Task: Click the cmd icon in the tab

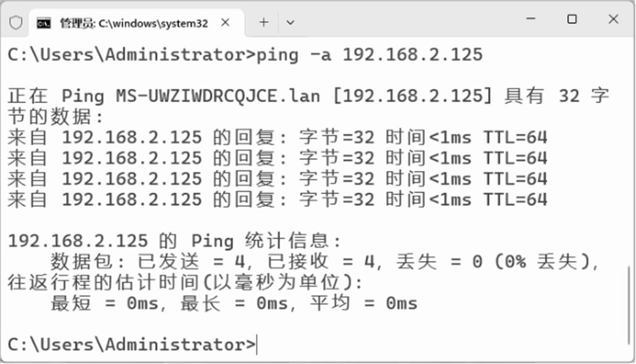Action: (x=43, y=23)
